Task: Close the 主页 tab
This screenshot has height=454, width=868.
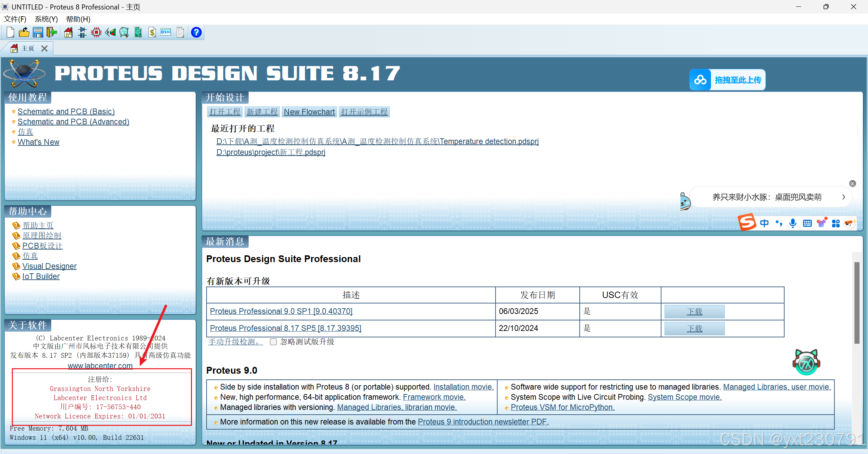Action: [44, 48]
